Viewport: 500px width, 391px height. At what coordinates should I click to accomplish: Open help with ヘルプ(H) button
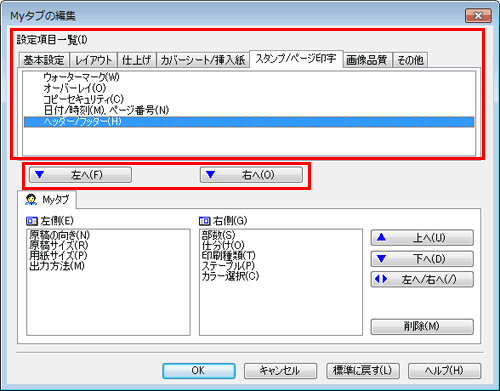click(445, 371)
